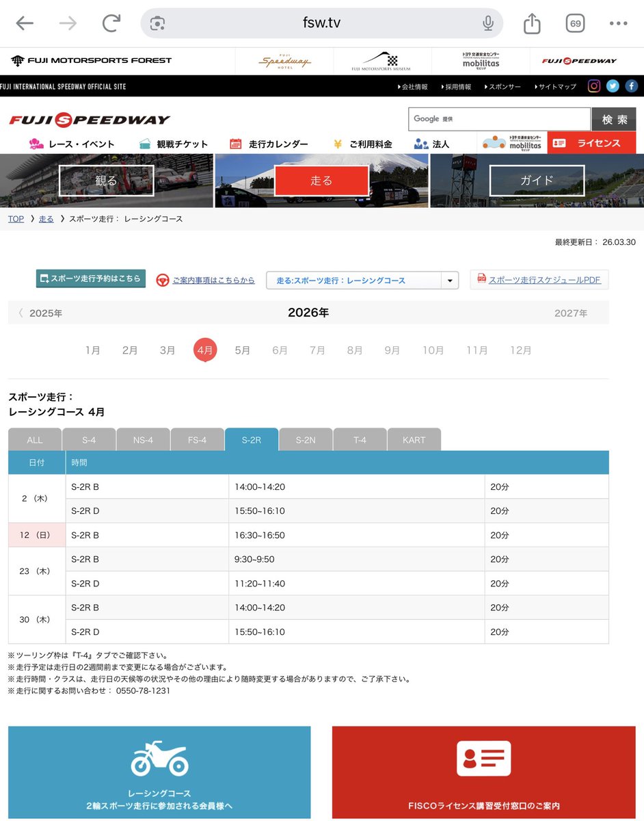Screen dimensions: 644x821
Task: Go forward with the browser forward arrow
Action: pos(68,23)
